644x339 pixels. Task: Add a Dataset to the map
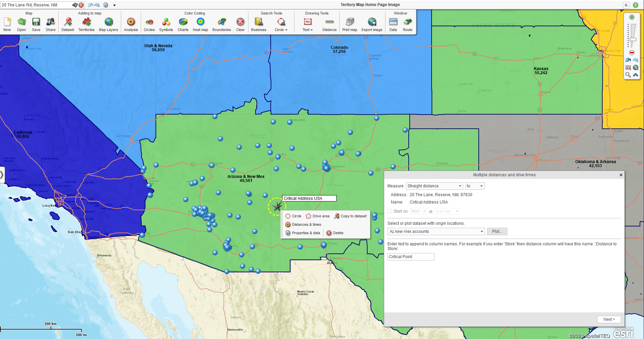pyautogui.click(x=68, y=25)
